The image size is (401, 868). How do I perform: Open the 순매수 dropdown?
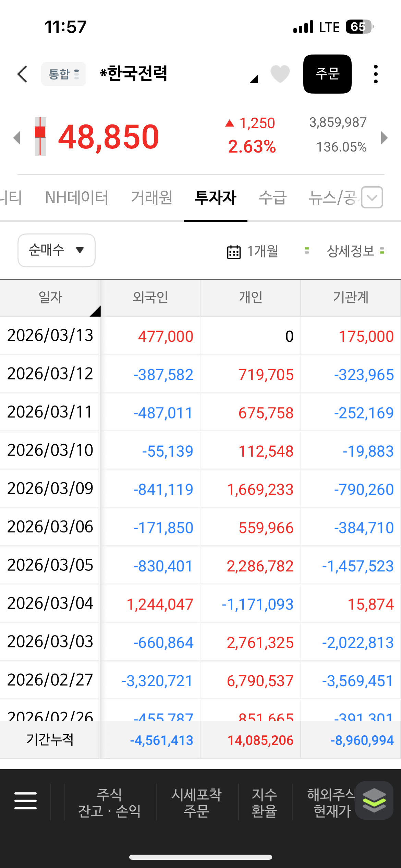pos(57,250)
